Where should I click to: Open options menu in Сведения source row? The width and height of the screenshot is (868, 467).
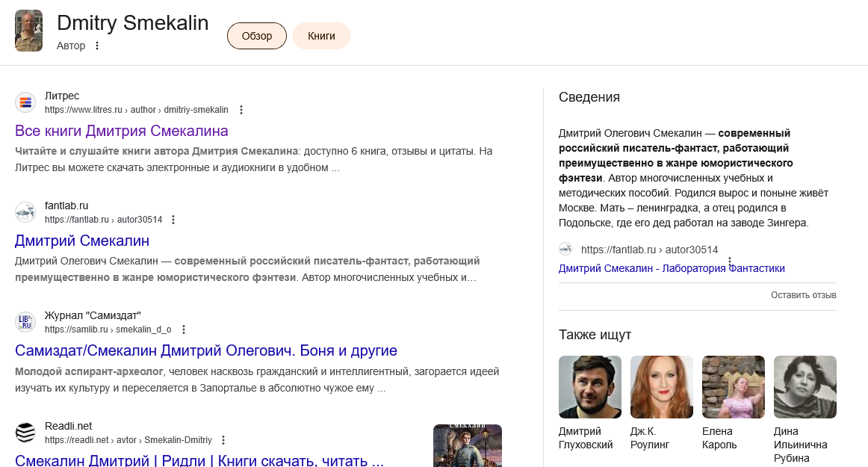[x=730, y=261]
